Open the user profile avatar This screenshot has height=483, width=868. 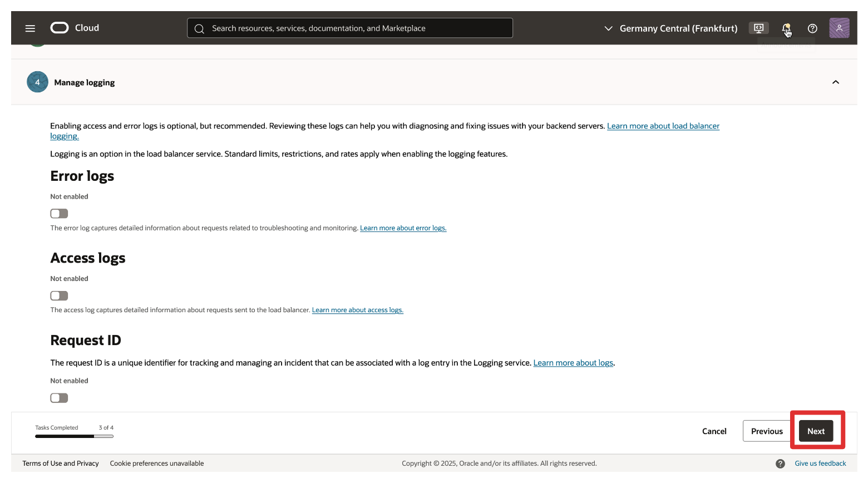pyautogui.click(x=839, y=28)
